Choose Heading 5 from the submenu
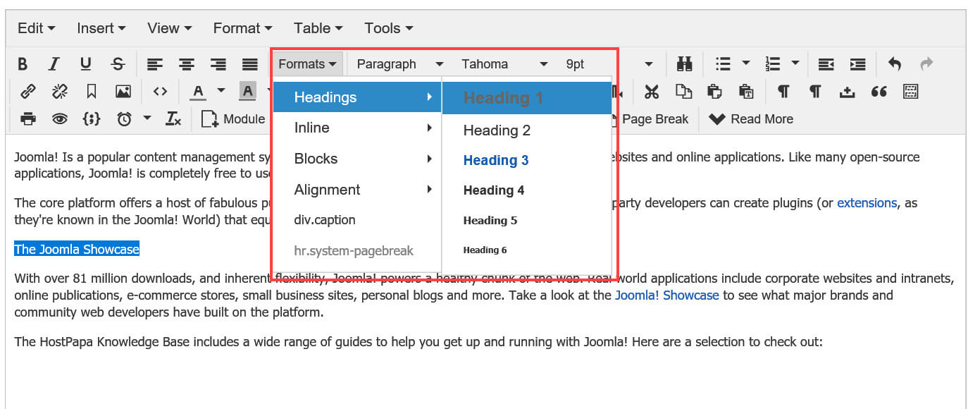This screenshot has height=409, width=980. pyautogui.click(x=527, y=220)
